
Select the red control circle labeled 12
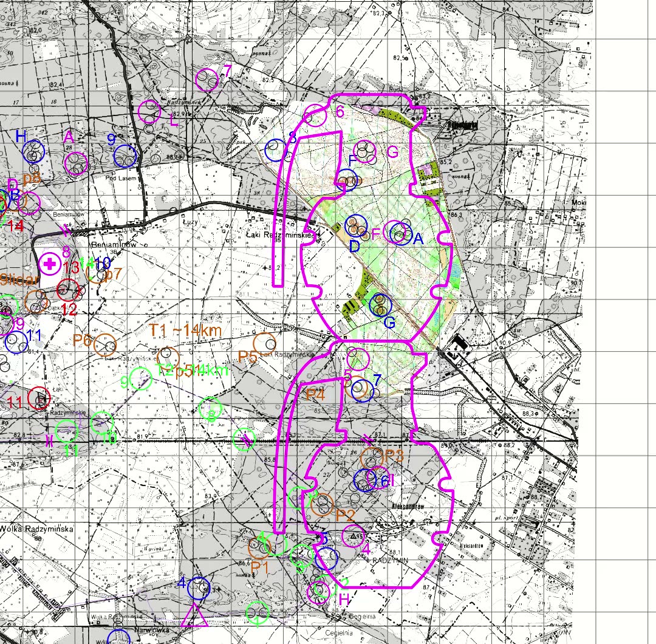tap(68, 290)
